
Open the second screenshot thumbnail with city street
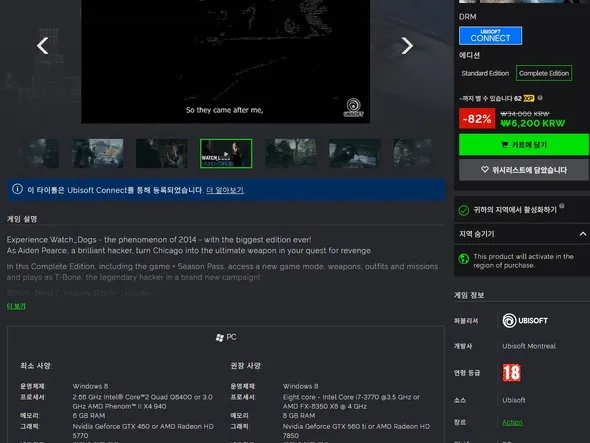97,153
